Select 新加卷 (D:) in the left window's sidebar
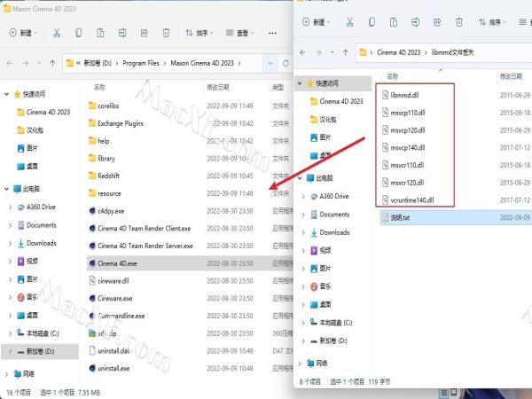The height and width of the screenshot is (399, 532). coord(40,351)
